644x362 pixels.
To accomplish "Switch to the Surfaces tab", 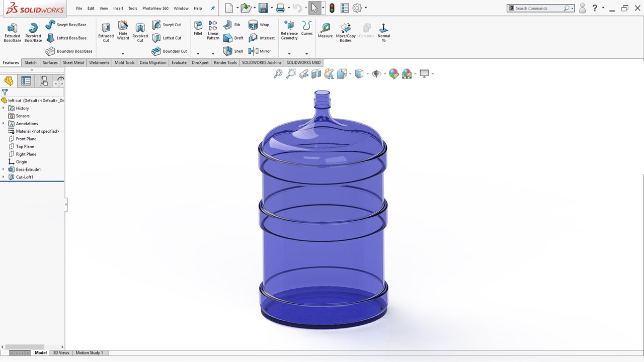I will point(50,63).
